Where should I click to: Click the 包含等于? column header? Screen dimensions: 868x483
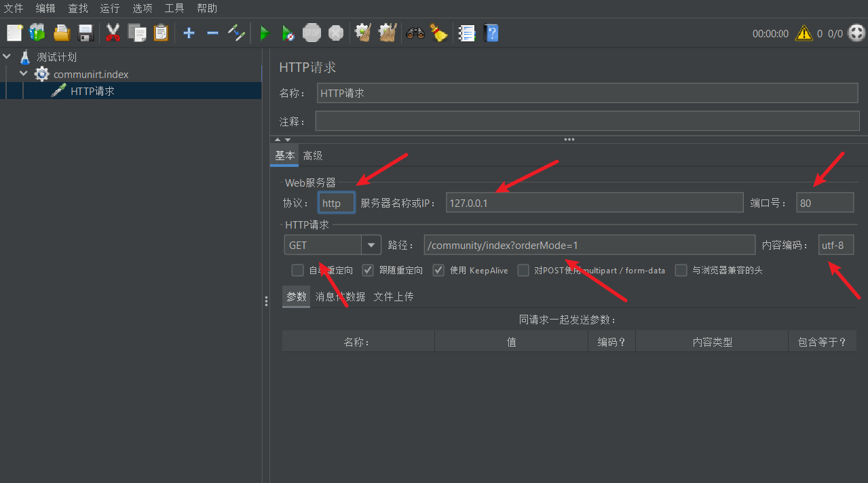[x=823, y=342]
